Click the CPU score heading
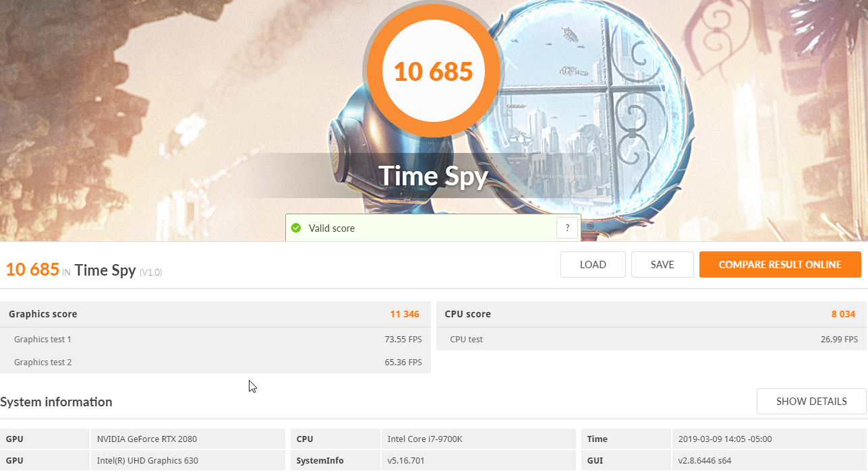 pos(468,314)
